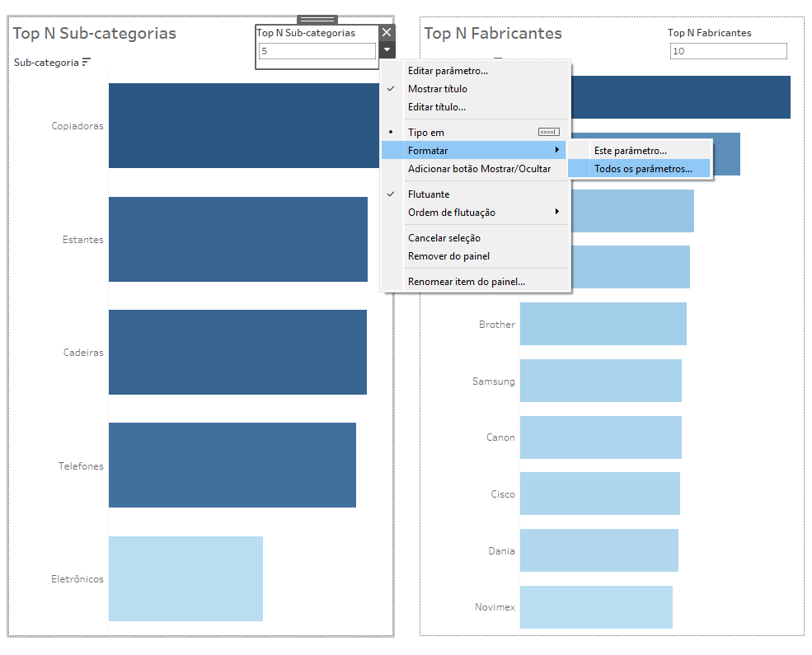Image resolution: width=812 pixels, height=655 pixels.
Task: Toggle the Mostrar título checked option
Action: click(437, 89)
